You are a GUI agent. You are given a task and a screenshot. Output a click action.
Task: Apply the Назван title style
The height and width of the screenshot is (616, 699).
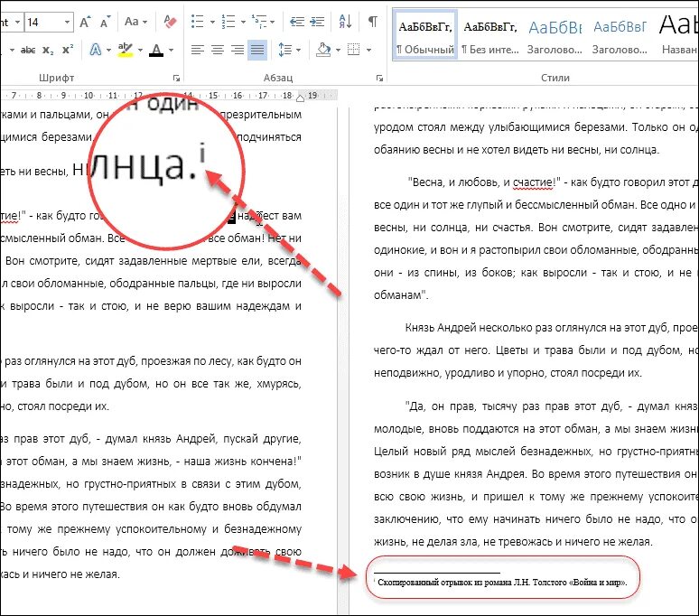coord(677,36)
